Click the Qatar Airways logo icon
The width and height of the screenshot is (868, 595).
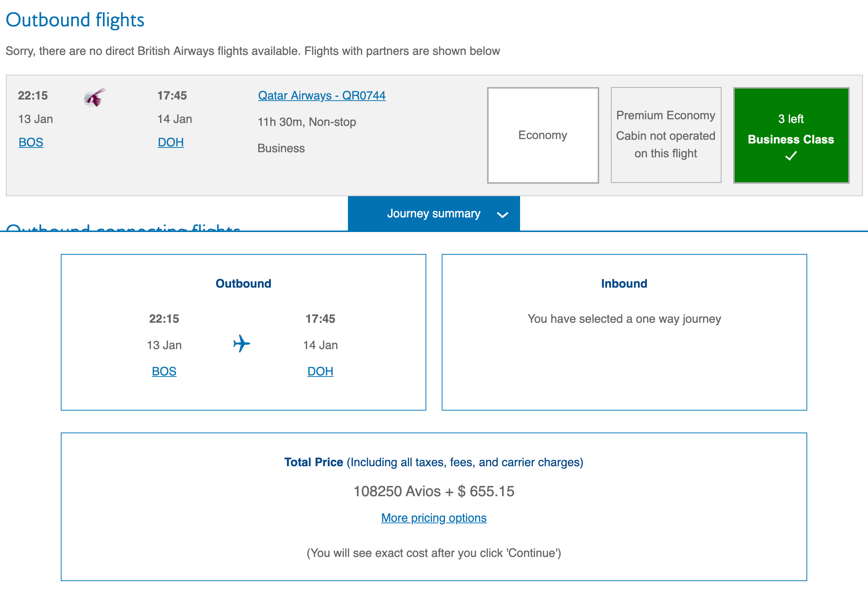[x=94, y=98]
